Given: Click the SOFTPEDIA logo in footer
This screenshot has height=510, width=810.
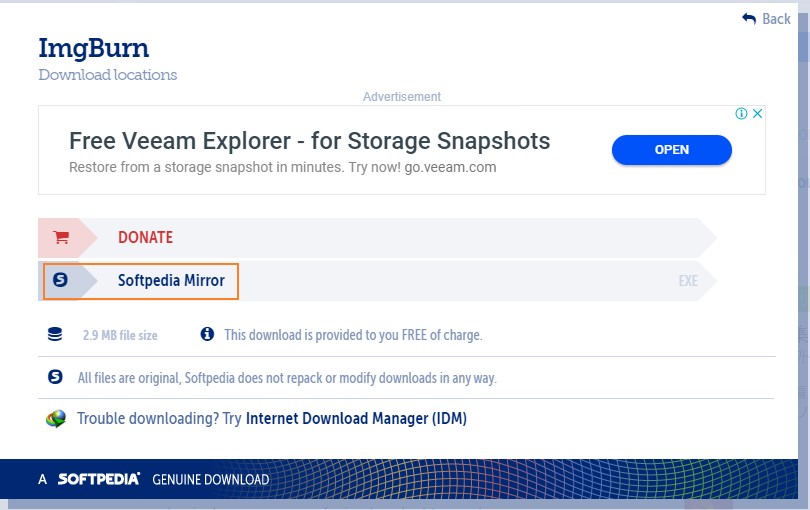Looking at the screenshot, I should (99, 479).
